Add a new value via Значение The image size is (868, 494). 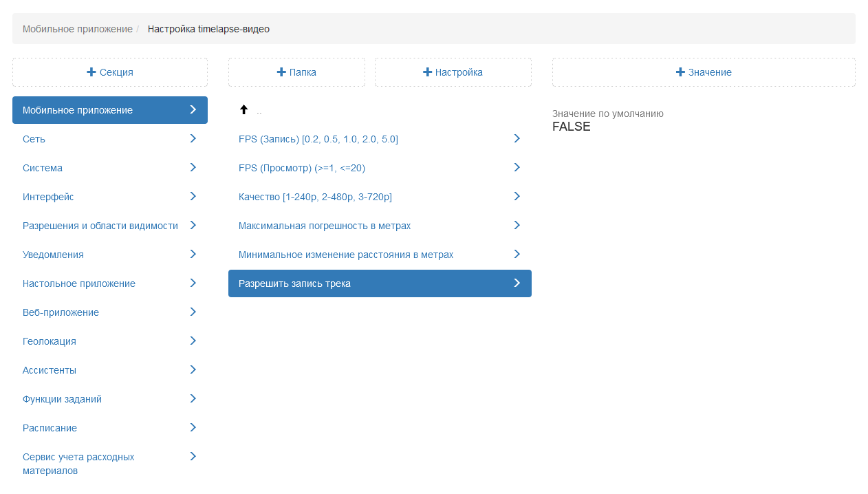703,72
